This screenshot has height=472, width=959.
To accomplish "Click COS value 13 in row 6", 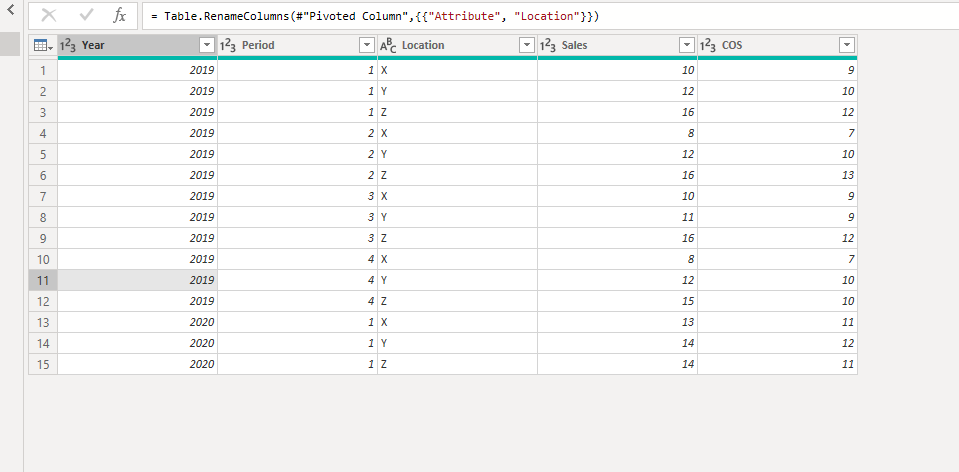I will click(777, 175).
